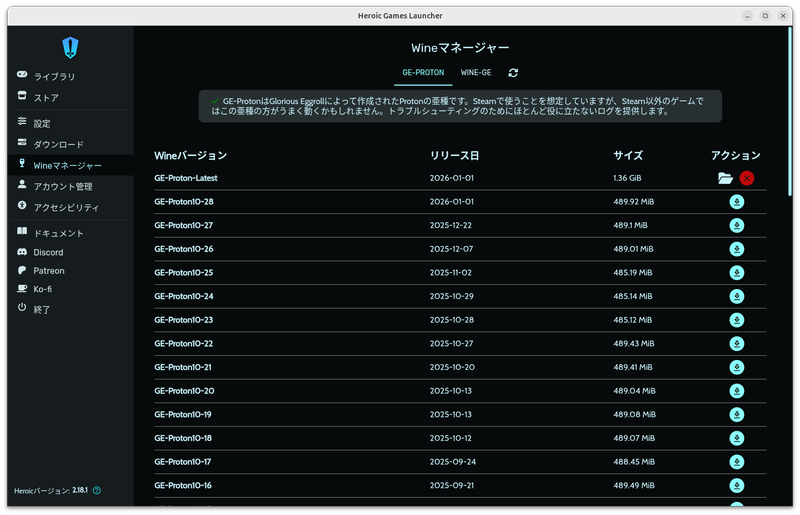Click the 1.36 GiB size value
The image size is (800, 515).
pos(627,178)
